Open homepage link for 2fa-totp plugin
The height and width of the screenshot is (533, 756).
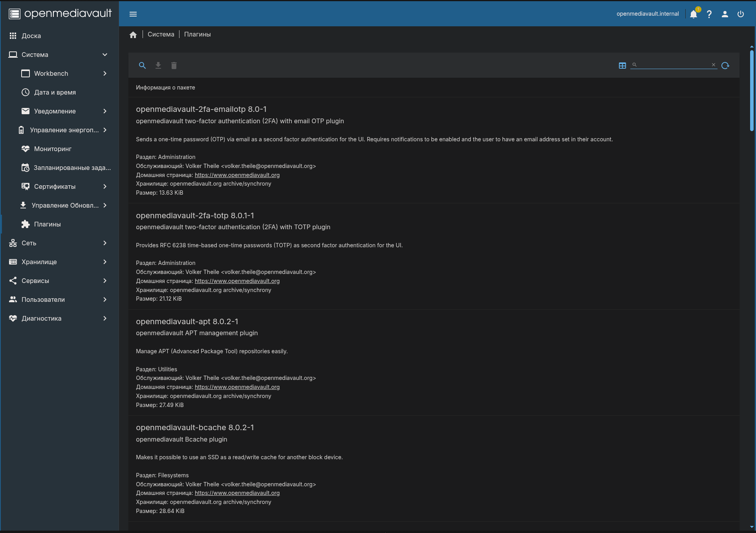coord(237,281)
